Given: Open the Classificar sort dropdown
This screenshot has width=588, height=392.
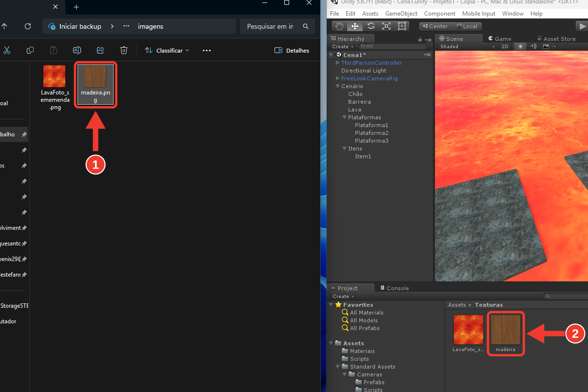Looking at the screenshot, I should pos(167,50).
